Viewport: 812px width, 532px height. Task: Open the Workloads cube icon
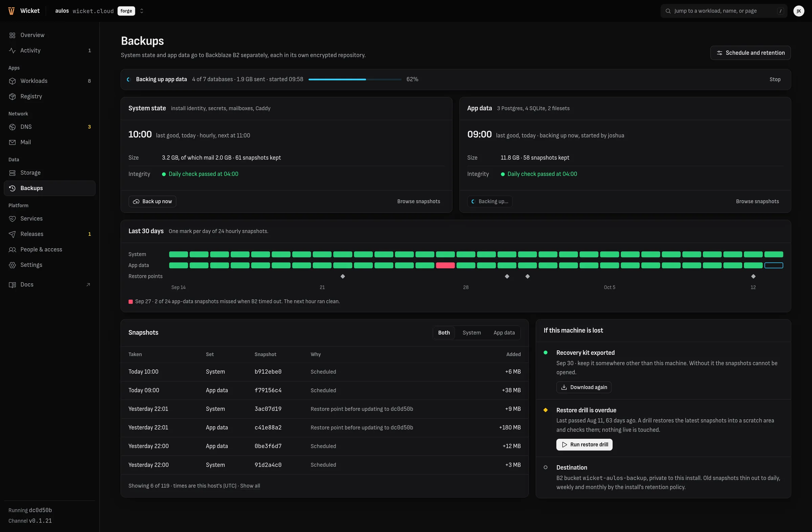(x=12, y=81)
